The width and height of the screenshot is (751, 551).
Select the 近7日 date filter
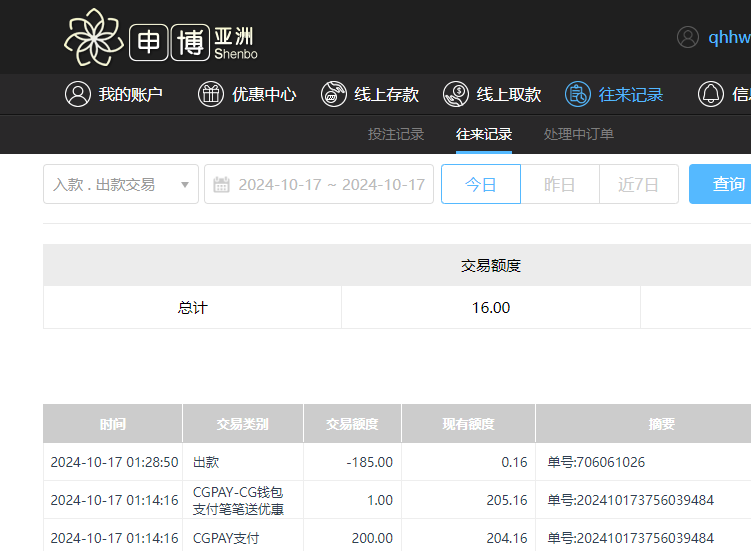pyautogui.click(x=639, y=185)
